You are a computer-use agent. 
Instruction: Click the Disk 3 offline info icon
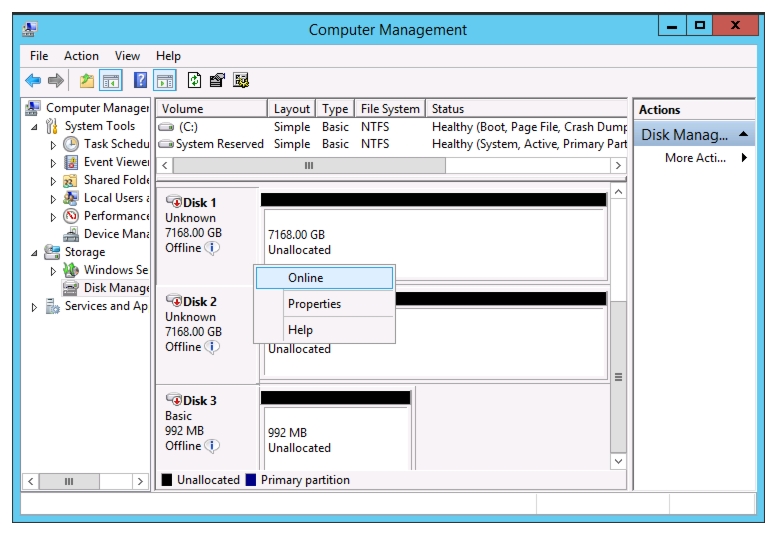pyautogui.click(x=212, y=446)
